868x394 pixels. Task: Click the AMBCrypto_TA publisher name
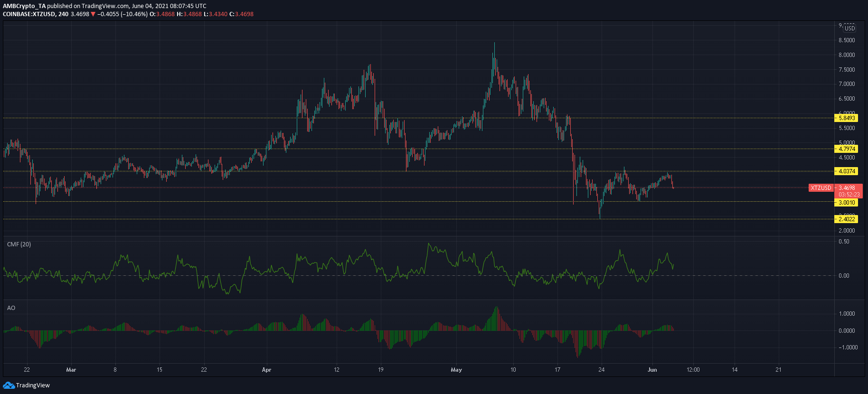24,6
